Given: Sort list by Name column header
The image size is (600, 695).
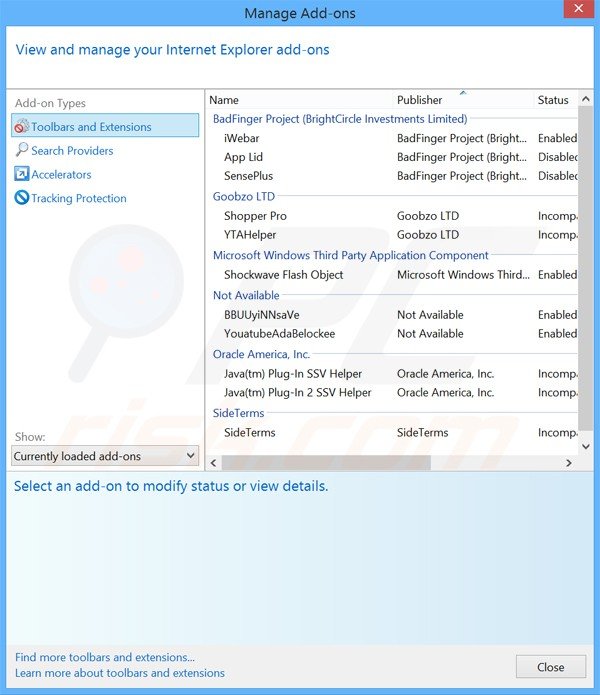Looking at the screenshot, I should [300, 100].
